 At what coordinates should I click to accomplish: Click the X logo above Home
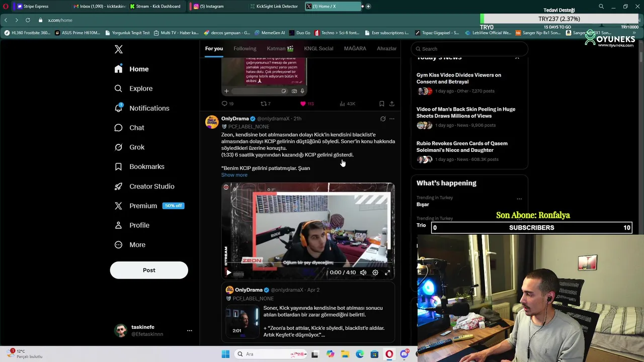tap(118, 49)
